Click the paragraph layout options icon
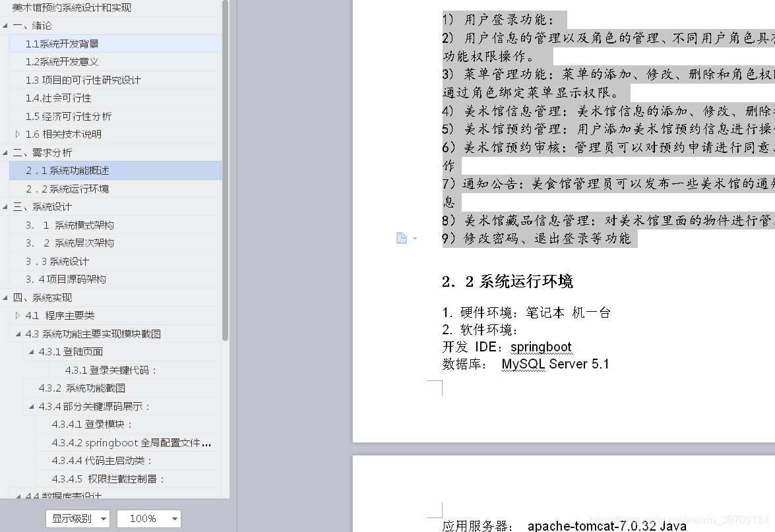Image resolution: width=775 pixels, height=532 pixels. pyautogui.click(x=401, y=238)
